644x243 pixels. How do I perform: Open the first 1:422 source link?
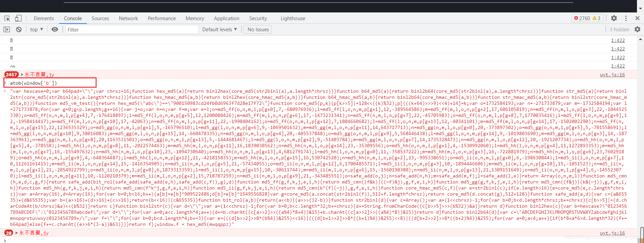[x=618, y=40]
